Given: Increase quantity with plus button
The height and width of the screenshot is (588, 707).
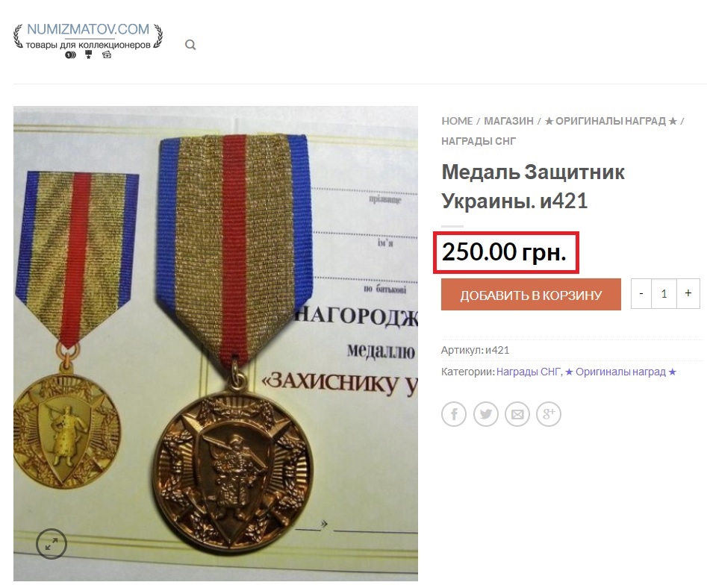Looking at the screenshot, I should point(688,293).
